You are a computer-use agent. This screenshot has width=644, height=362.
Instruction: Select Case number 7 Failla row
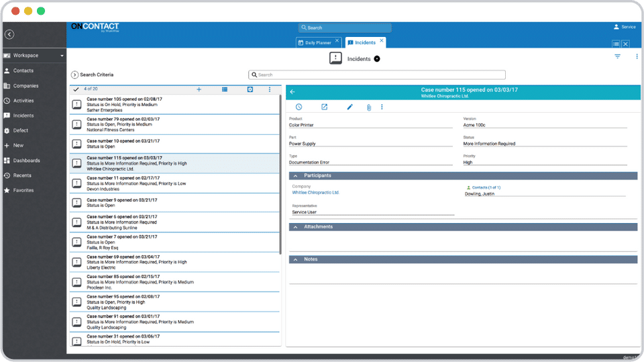tap(174, 242)
